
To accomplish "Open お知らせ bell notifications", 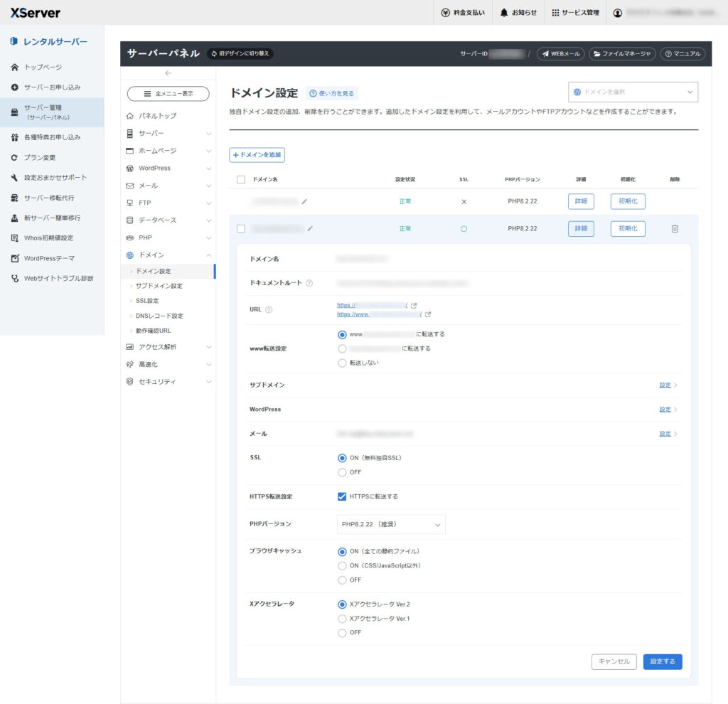I will pyautogui.click(x=518, y=13).
